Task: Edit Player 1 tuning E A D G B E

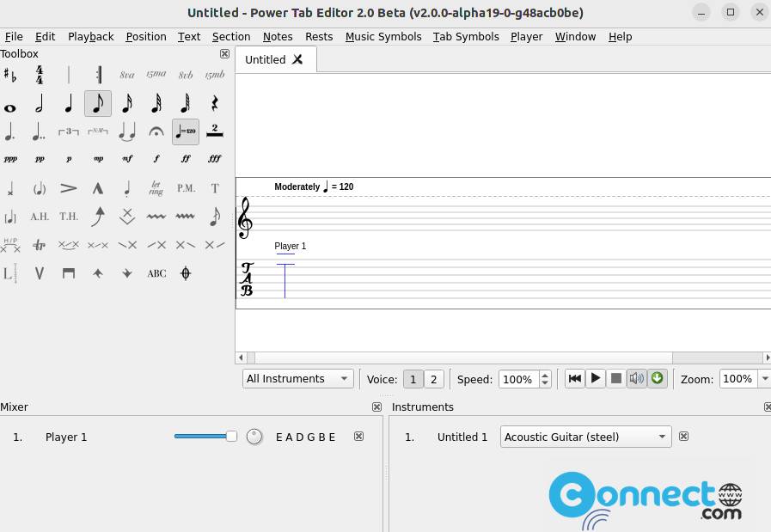Action: (305, 437)
